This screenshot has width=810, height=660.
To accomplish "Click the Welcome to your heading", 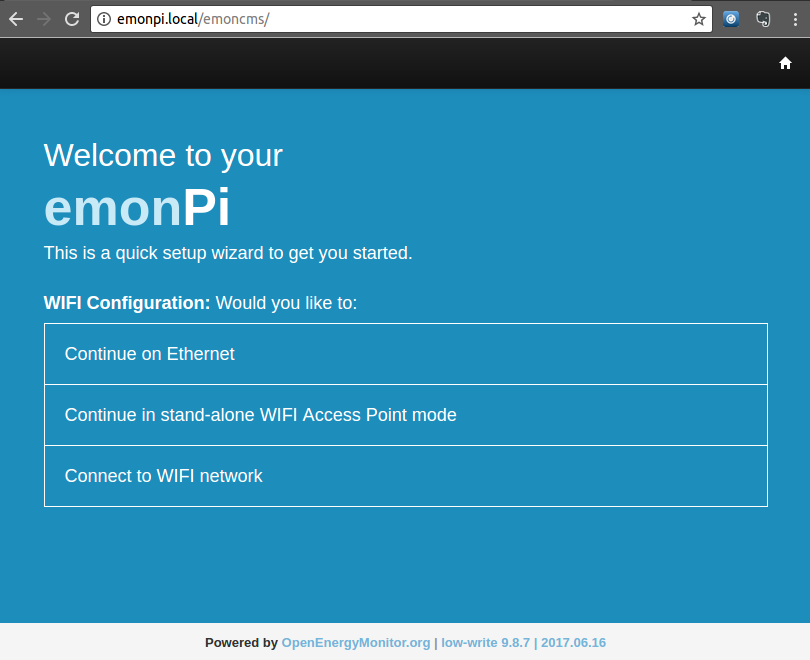I will (163, 155).
